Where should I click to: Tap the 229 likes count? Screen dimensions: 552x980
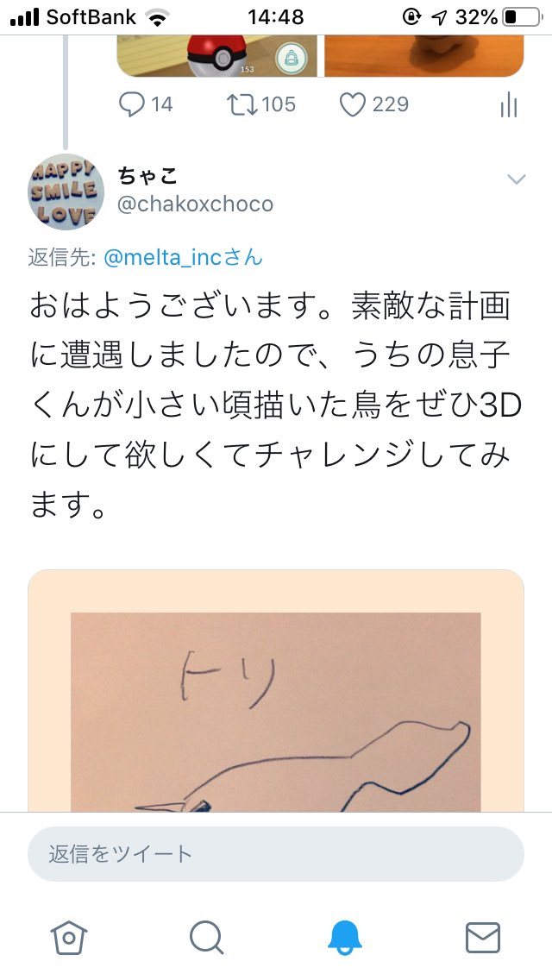point(390,104)
